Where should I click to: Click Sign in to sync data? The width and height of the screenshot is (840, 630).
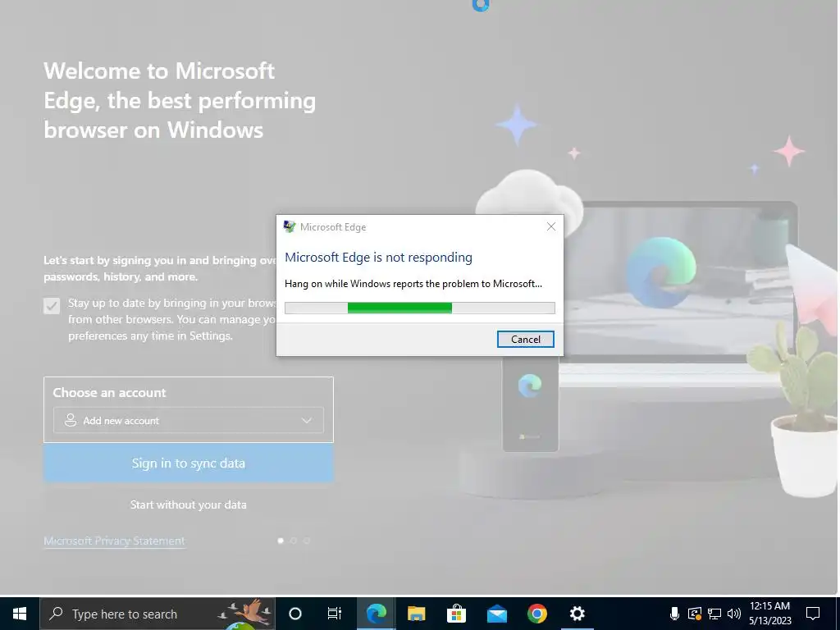coord(189,463)
